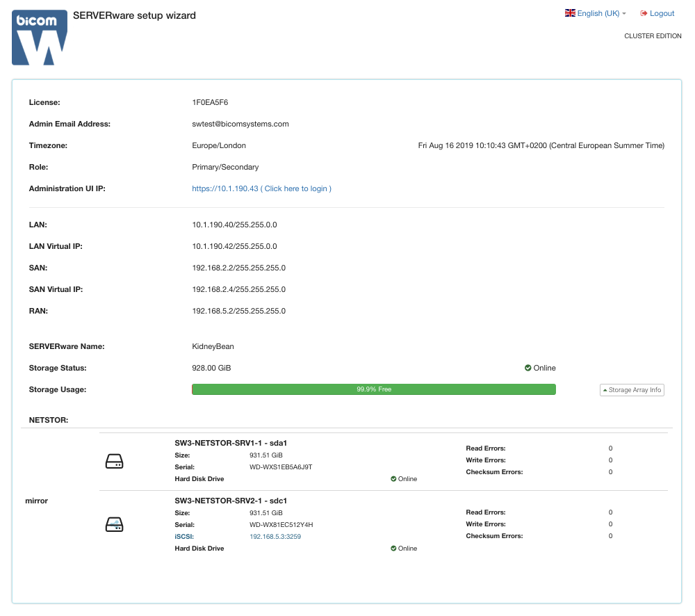Select the LAN Virtual IP 10.1.190.42/255.255.0.0
Viewport: 695px width, 616px height.
(234, 247)
